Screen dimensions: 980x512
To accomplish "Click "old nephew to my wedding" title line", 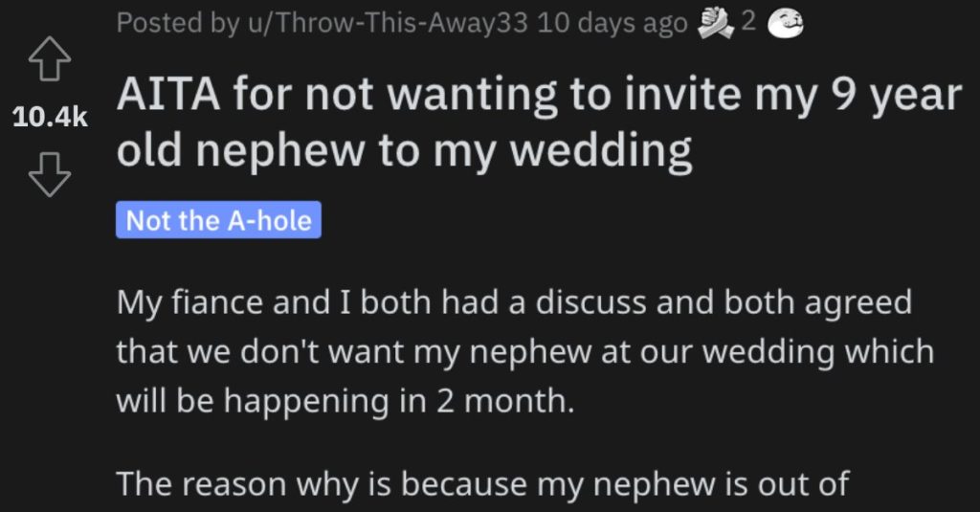I will point(405,150).
